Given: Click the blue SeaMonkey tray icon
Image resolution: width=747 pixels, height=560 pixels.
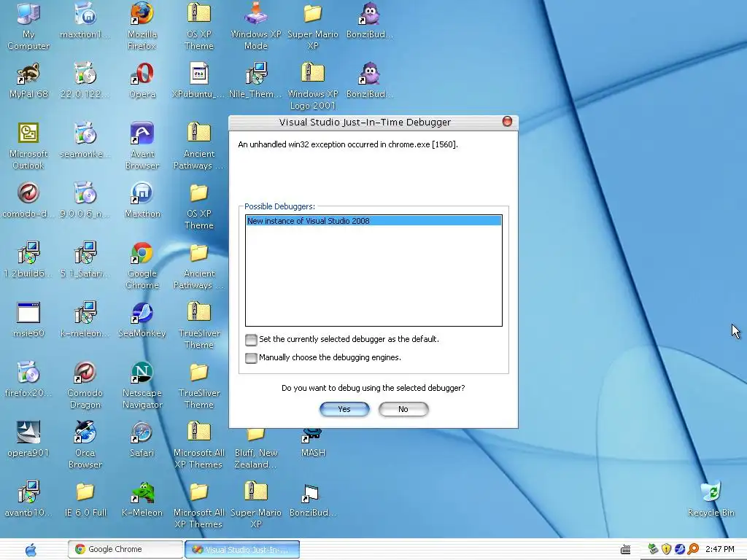Looking at the screenshot, I should (680, 549).
